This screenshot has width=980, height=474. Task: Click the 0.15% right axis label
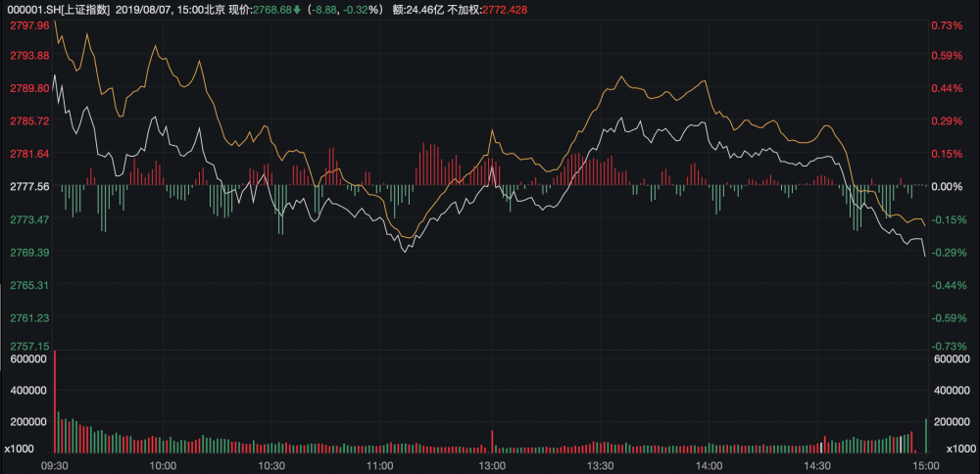click(947, 154)
